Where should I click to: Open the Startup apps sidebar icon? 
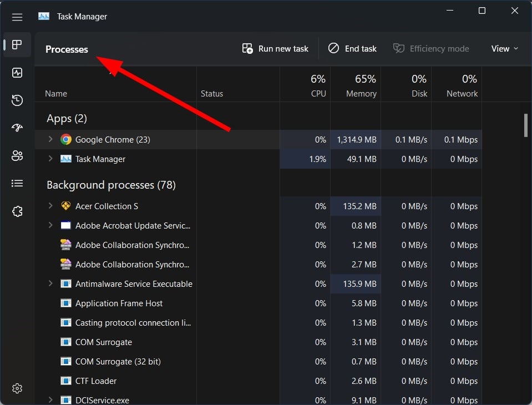17,128
